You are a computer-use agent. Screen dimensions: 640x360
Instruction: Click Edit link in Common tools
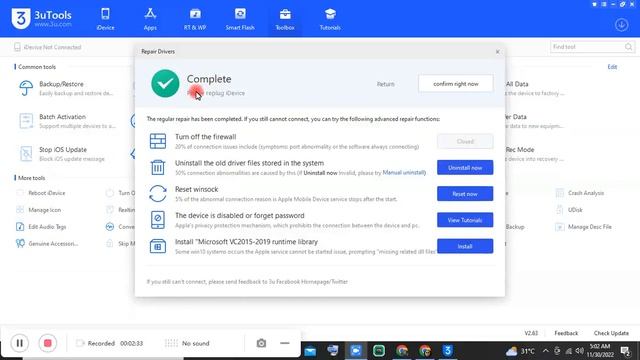[612, 67]
